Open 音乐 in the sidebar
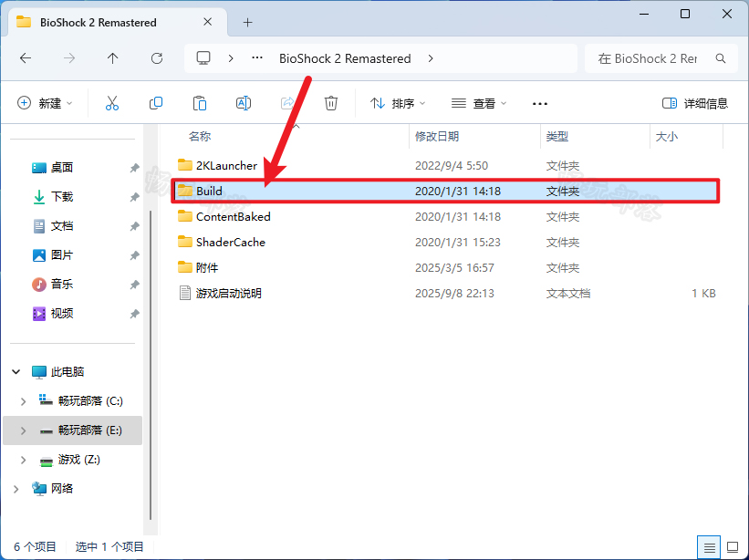 (62, 285)
